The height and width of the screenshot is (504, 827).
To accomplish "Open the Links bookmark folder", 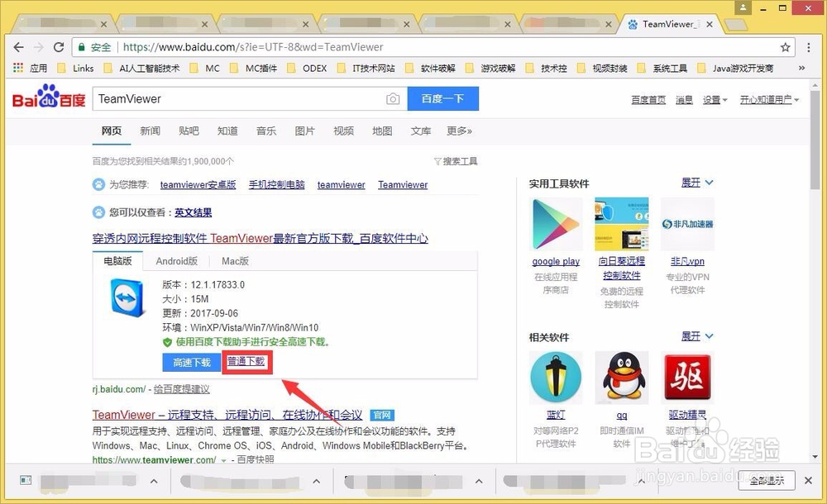I will (75, 68).
